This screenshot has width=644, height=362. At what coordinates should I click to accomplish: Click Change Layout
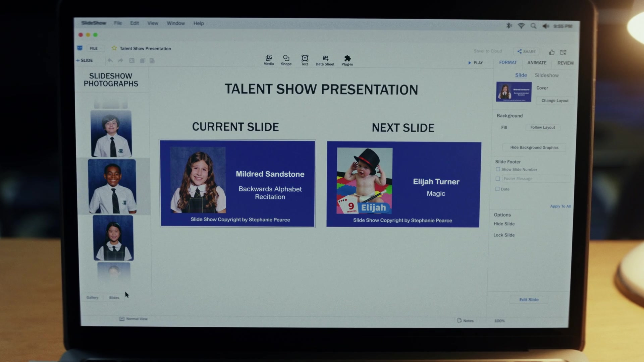point(555,101)
